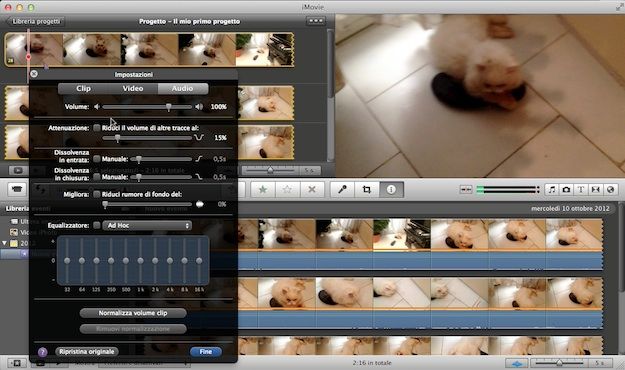
Task: Click the project browser vertical scrollbar
Action: (x=330, y=64)
